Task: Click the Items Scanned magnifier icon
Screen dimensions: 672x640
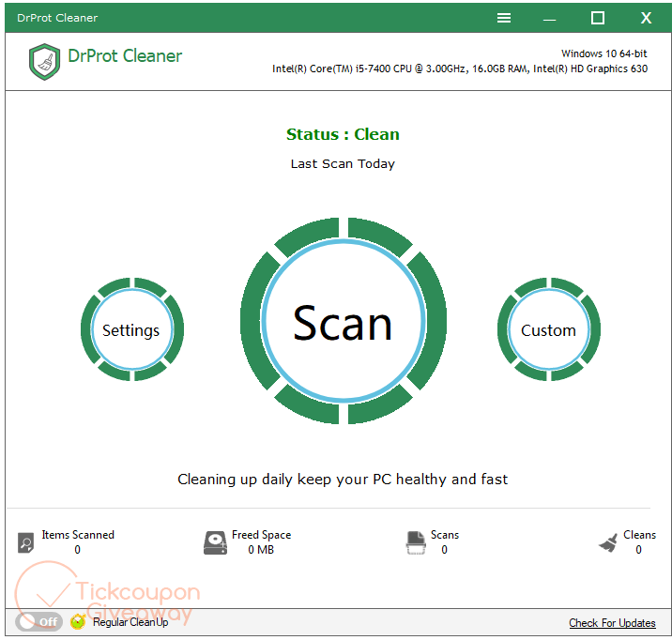Action: (x=25, y=542)
